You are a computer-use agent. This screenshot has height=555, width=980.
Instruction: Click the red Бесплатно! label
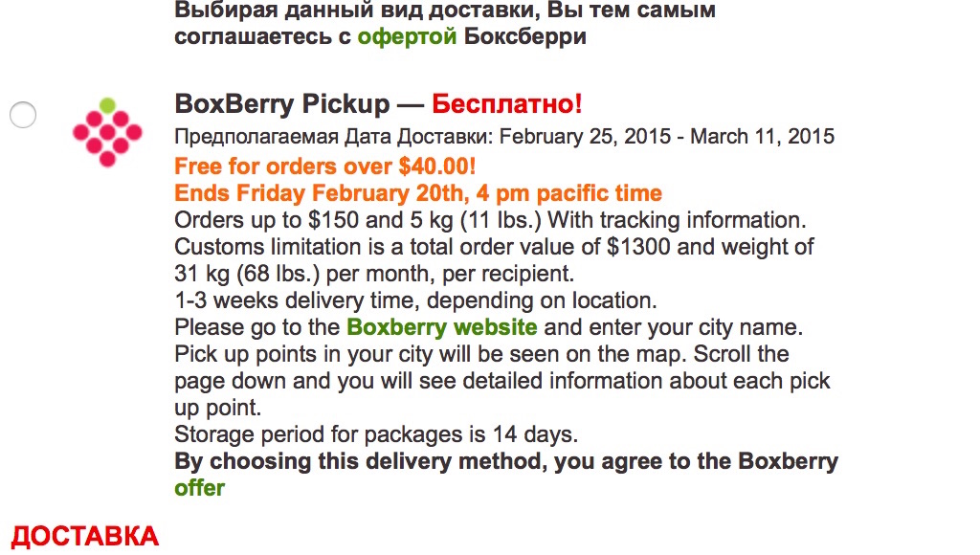click(507, 103)
